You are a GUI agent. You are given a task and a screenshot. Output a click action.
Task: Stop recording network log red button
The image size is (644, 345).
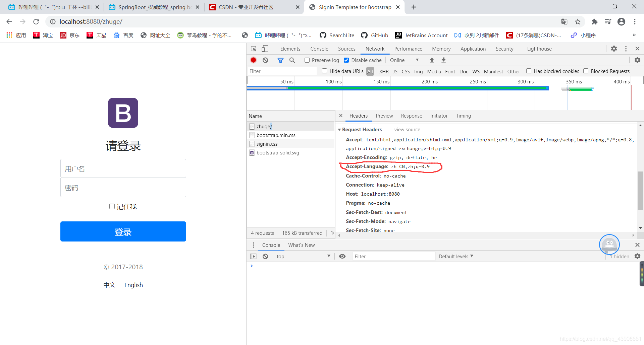click(254, 60)
